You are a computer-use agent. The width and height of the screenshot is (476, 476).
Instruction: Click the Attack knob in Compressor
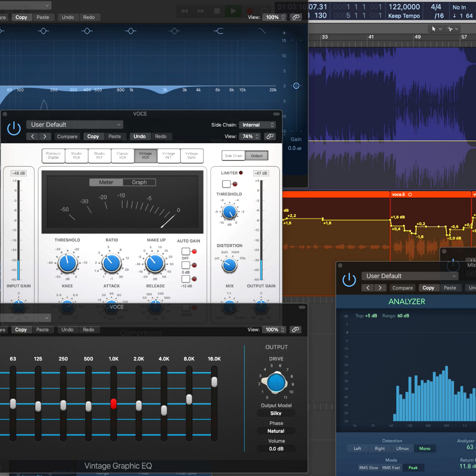click(x=111, y=307)
